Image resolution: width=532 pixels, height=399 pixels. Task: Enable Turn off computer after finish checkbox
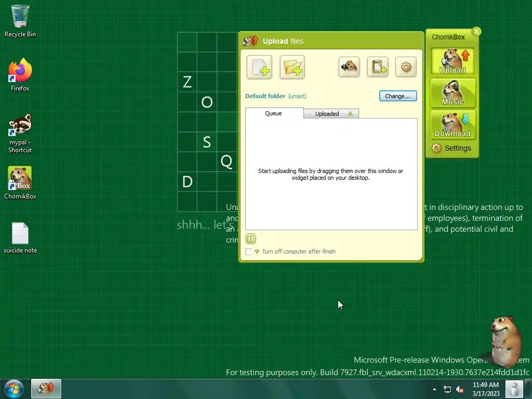click(x=248, y=251)
